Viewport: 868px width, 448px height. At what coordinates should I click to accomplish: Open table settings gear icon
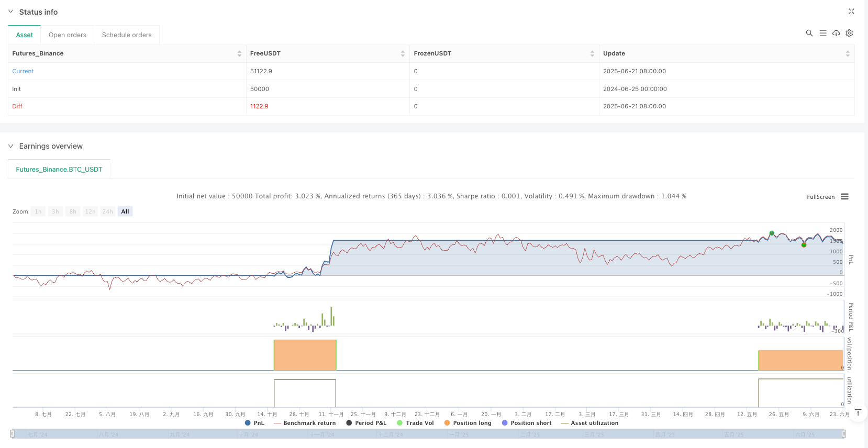(x=849, y=33)
